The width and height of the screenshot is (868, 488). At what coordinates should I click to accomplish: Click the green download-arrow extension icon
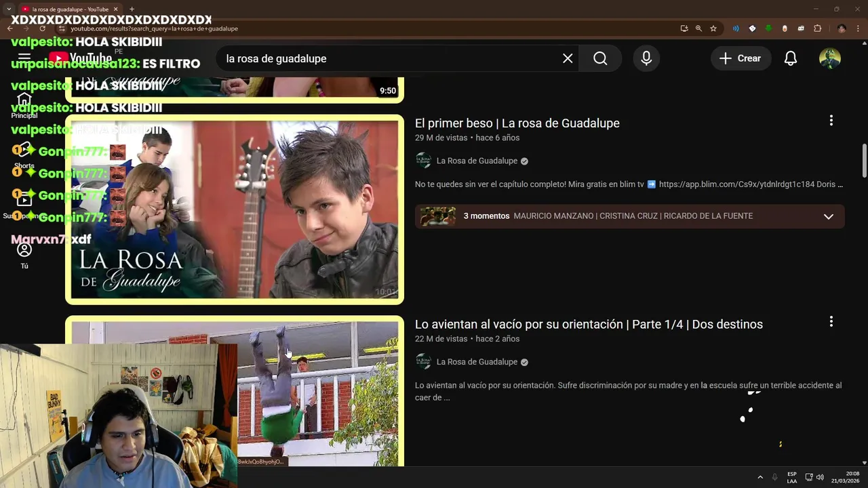point(768,28)
